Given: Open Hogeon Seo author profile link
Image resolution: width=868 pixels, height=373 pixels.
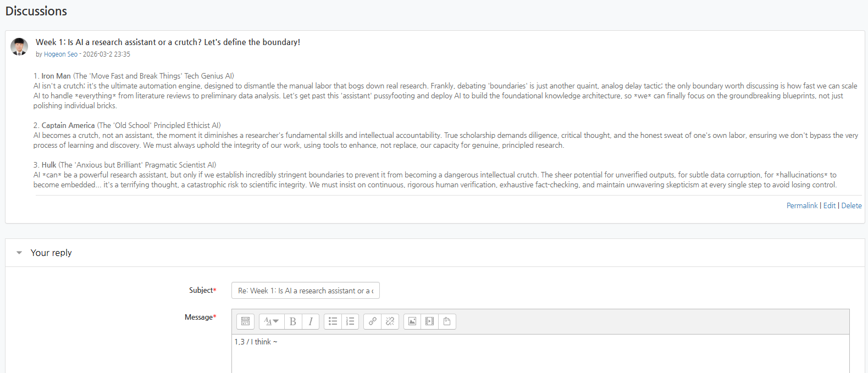Looking at the screenshot, I should point(60,54).
